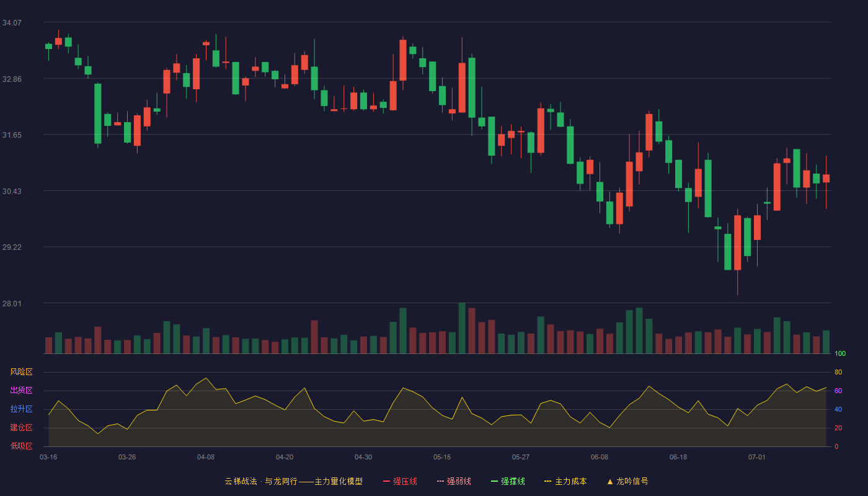Screen dimensions: 868x496
Task: Toggle the 强弱线 legend entry
Action: click(454, 481)
